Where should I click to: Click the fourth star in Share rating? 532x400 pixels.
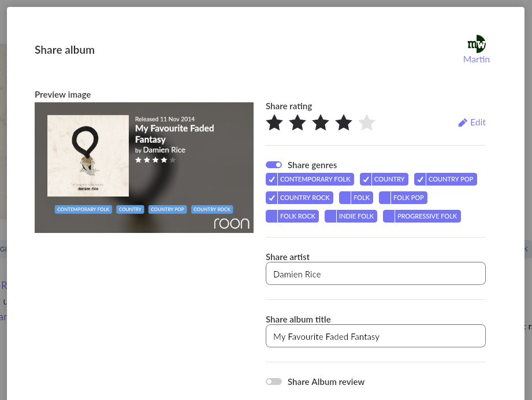344,123
